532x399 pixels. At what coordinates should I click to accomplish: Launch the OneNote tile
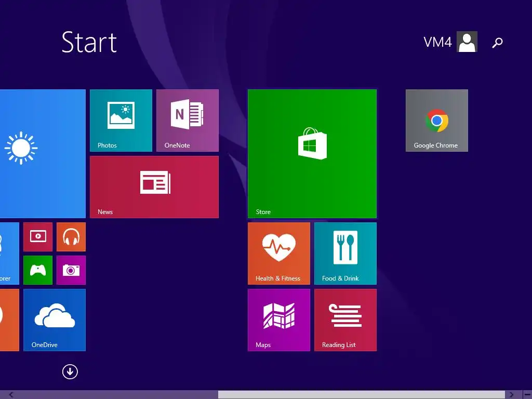coord(187,121)
